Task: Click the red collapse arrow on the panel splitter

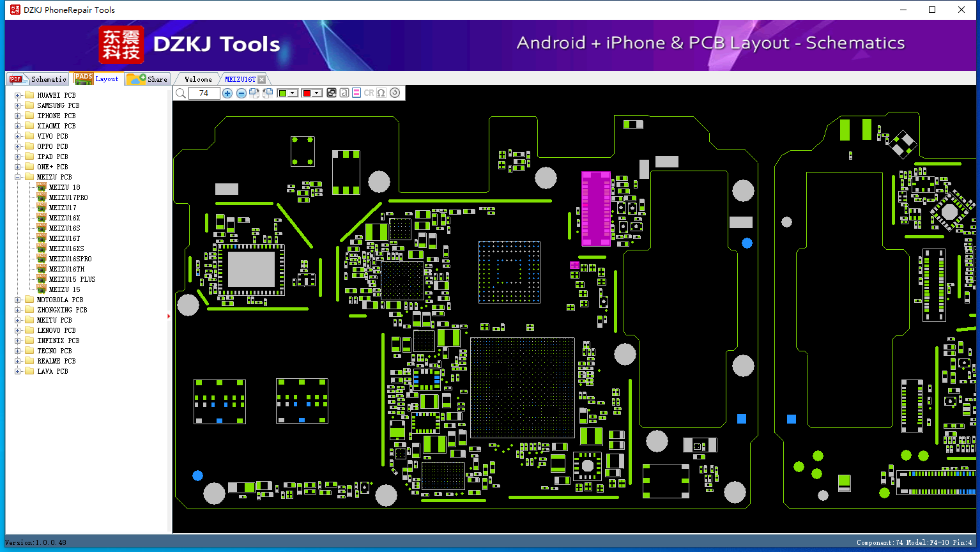Action: coord(169,316)
